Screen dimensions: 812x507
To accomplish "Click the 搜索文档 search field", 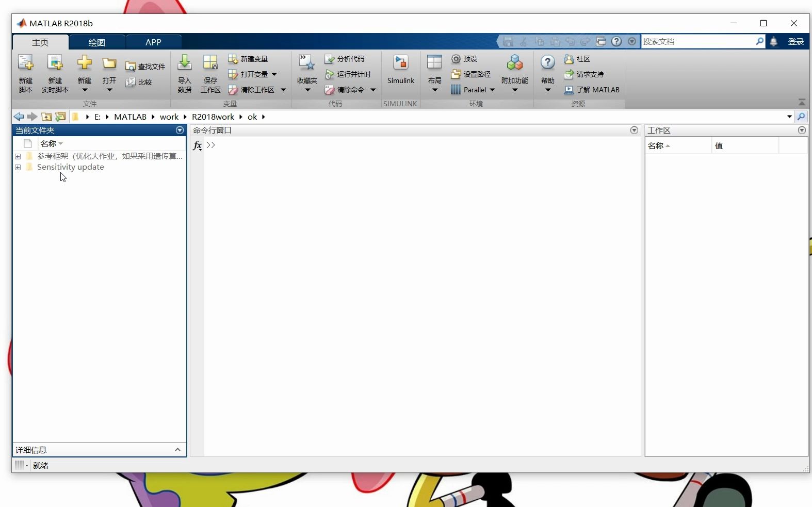I will pyautogui.click(x=699, y=41).
